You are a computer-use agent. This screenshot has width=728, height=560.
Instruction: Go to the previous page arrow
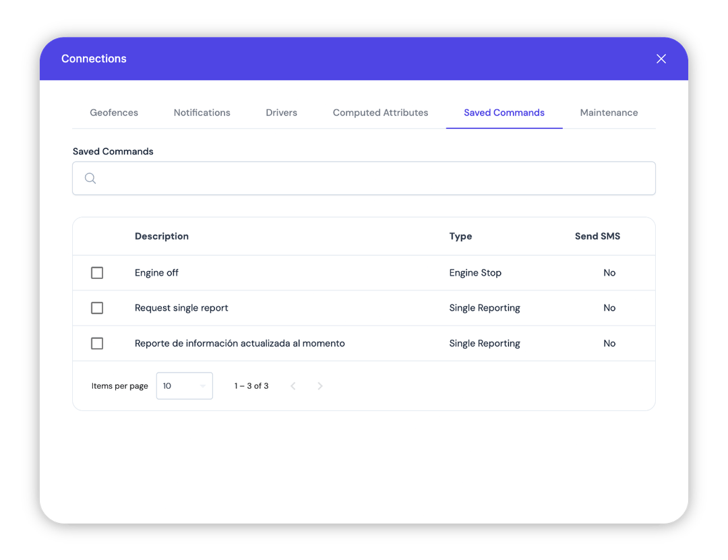(293, 386)
